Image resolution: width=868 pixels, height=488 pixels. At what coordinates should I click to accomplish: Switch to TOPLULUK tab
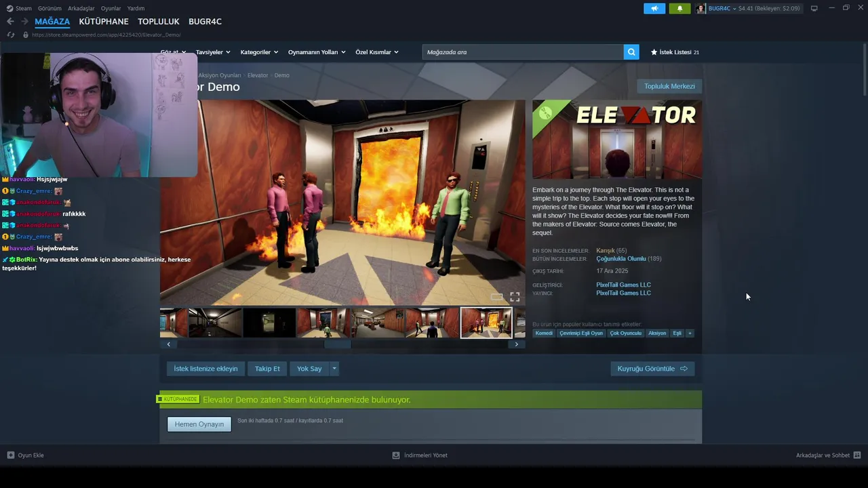159,22
